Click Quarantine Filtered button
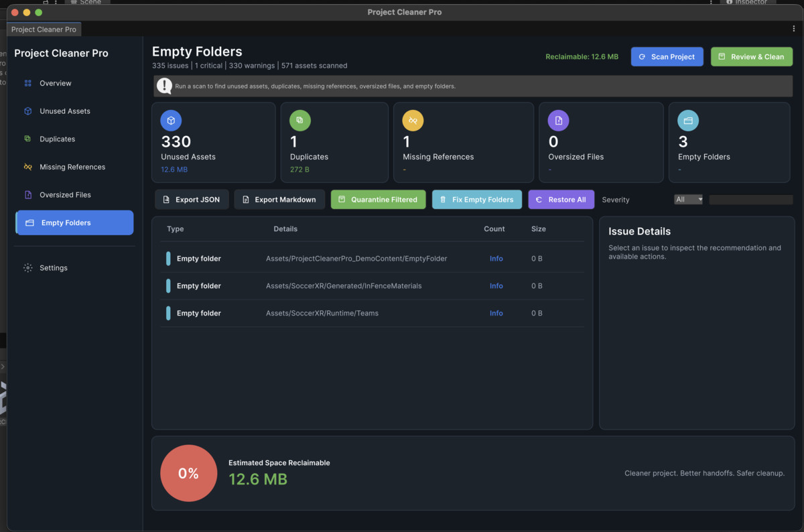The image size is (804, 532). pyautogui.click(x=379, y=200)
